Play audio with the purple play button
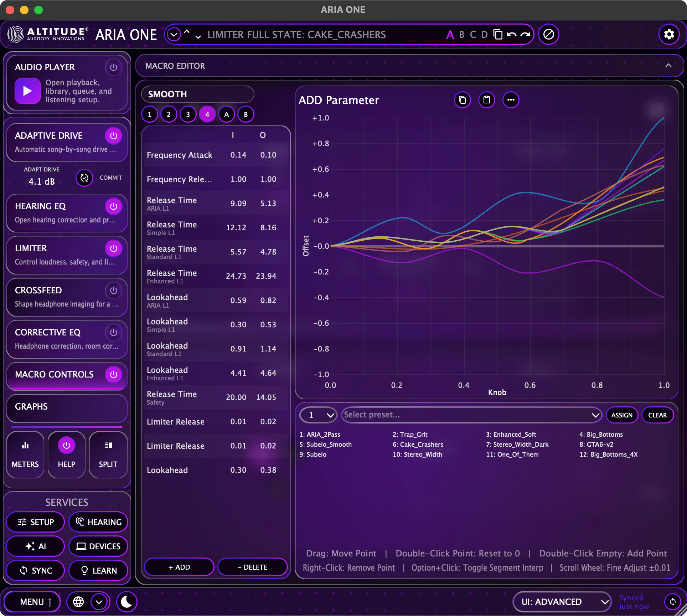Viewport: 687px width, 616px height. [27, 91]
